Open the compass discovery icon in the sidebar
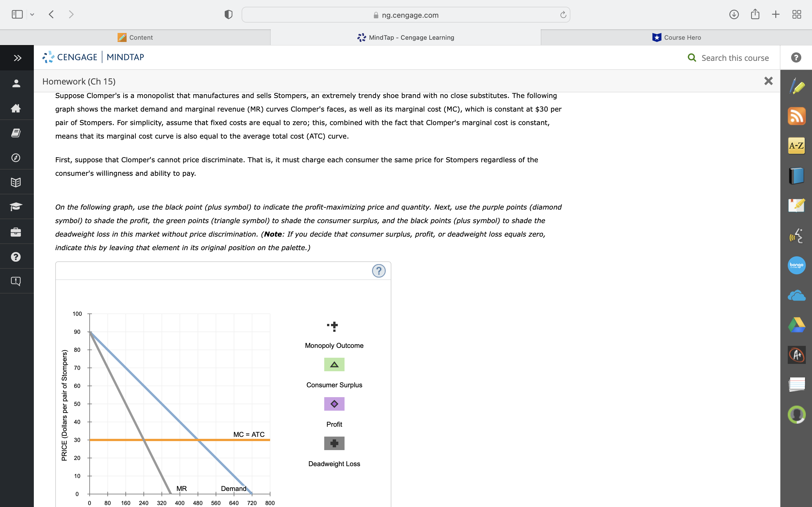Image resolution: width=812 pixels, height=507 pixels. point(16,158)
